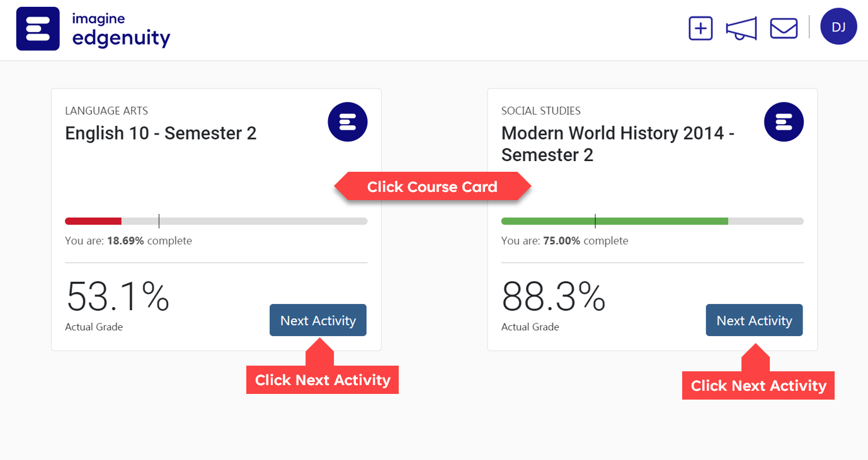Click the Language Arts subject label
The image size is (868, 460).
pos(106,111)
